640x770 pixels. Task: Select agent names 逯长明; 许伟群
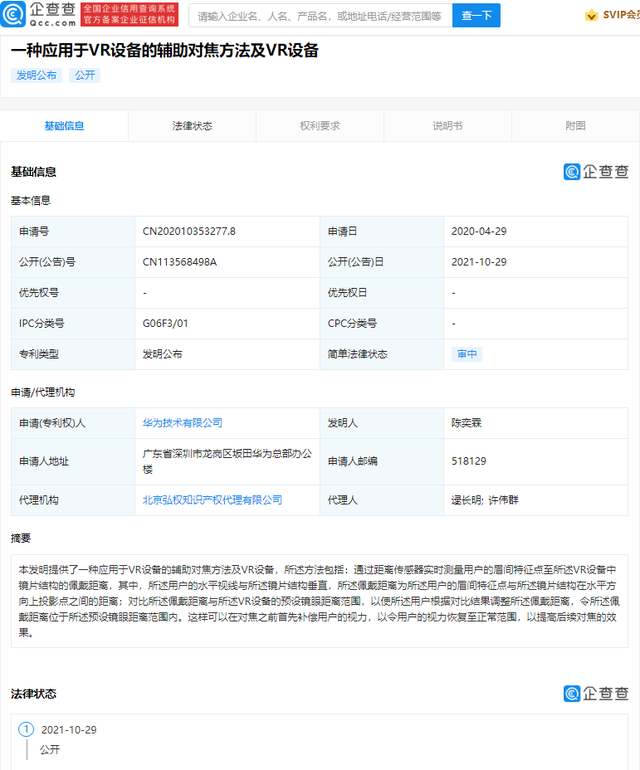tap(485, 500)
